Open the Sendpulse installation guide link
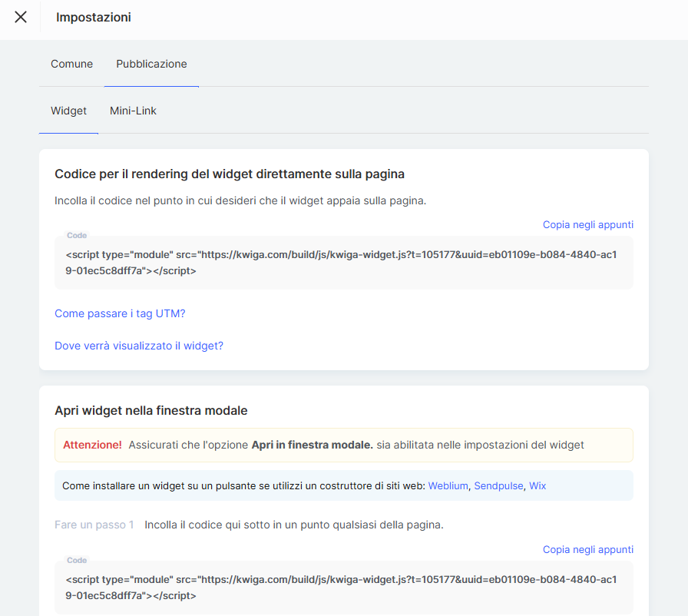 tap(498, 485)
